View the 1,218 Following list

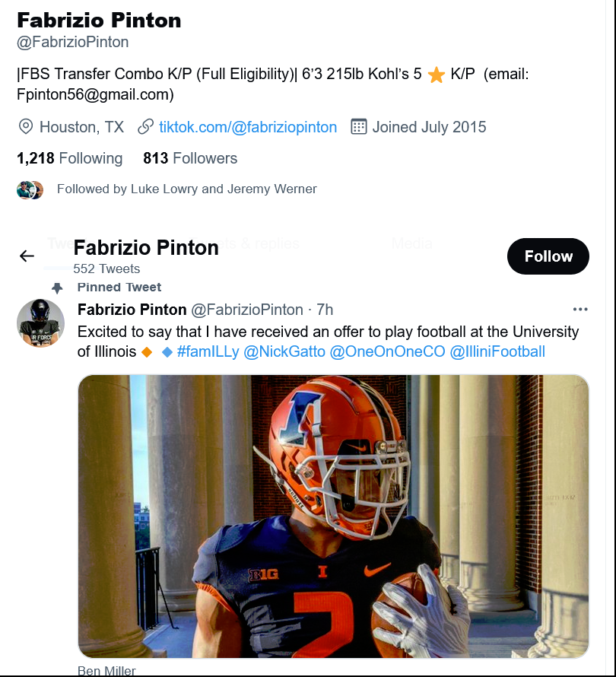[x=69, y=158]
